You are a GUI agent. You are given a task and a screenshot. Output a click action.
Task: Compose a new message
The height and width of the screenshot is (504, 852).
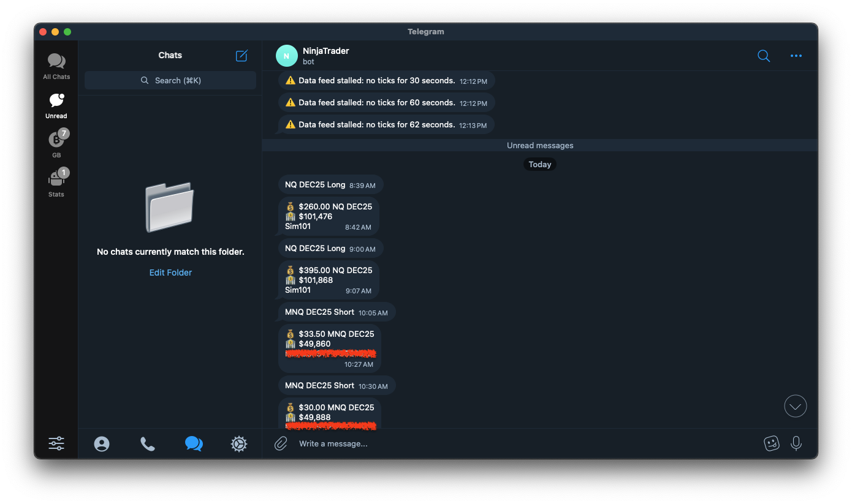[242, 56]
